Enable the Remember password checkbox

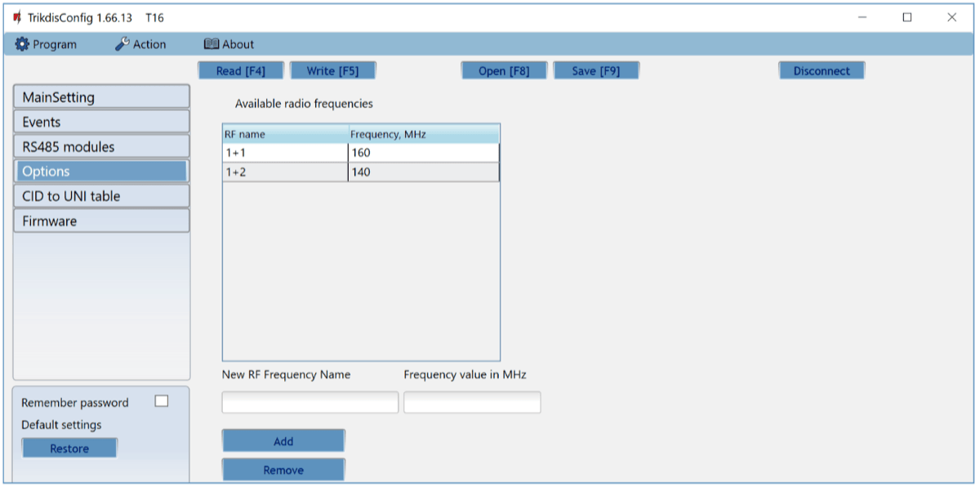[162, 401]
